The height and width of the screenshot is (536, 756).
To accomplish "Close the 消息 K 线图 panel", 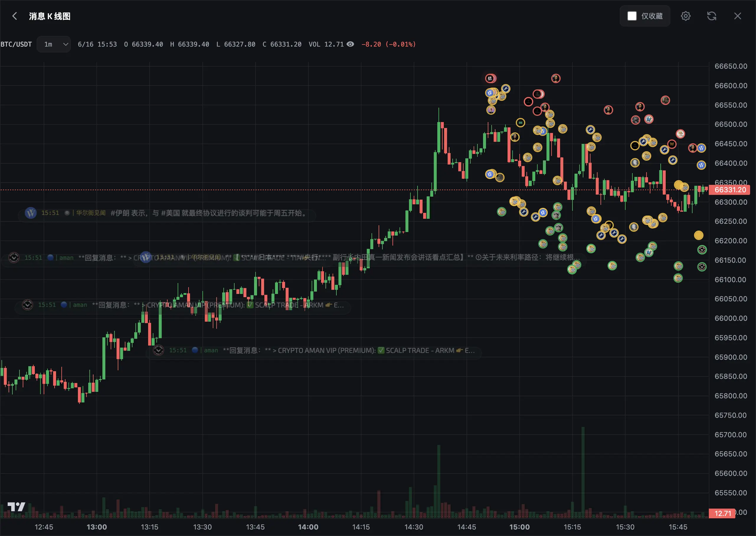I will click(x=737, y=16).
